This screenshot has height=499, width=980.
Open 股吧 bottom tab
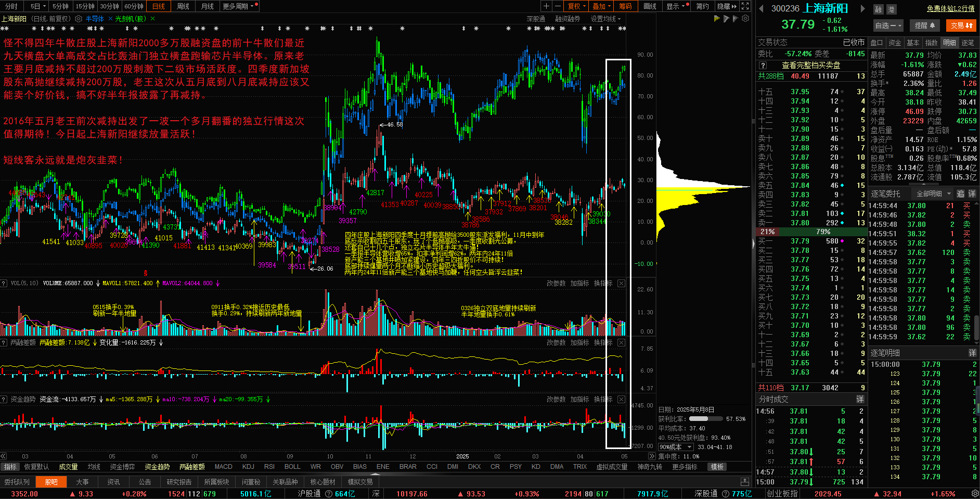click(51, 482)
